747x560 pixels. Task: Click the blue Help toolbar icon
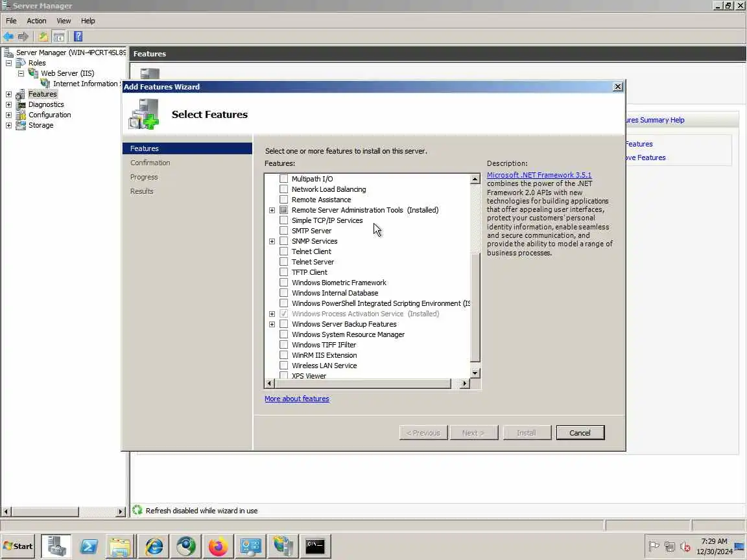pyautogui.click(x=78, y=36)
